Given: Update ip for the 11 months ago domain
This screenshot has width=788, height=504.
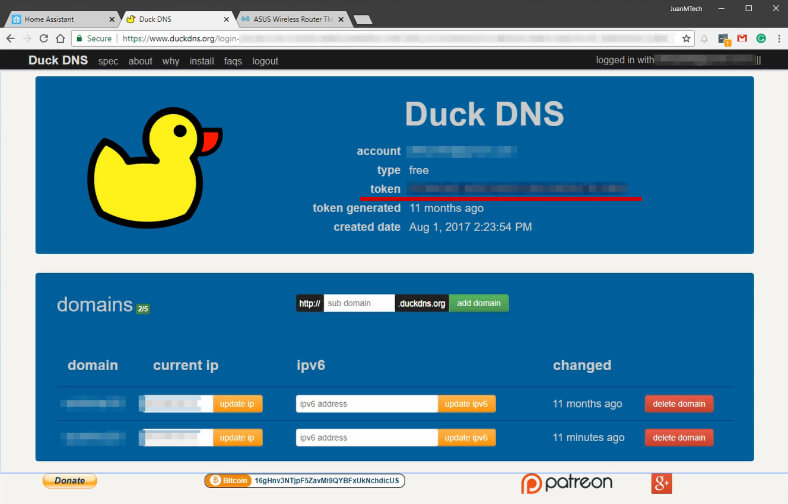Looking at the screenshot, I should click(237, 404).
